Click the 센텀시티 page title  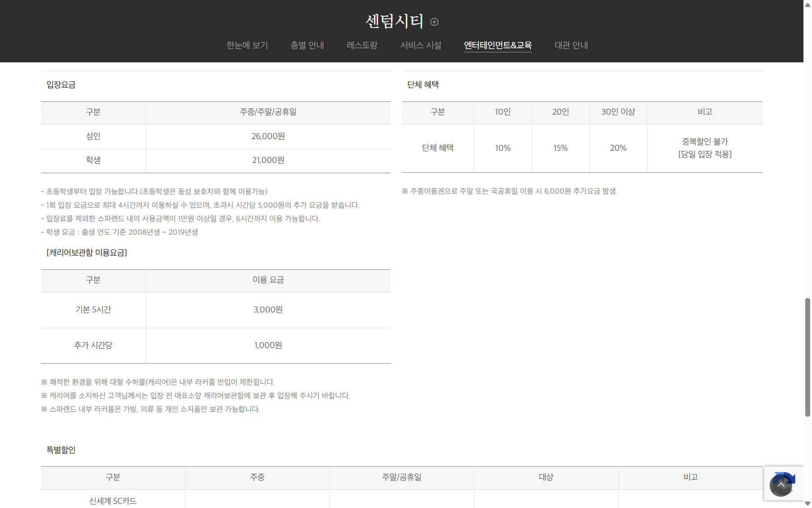[394, 21]
